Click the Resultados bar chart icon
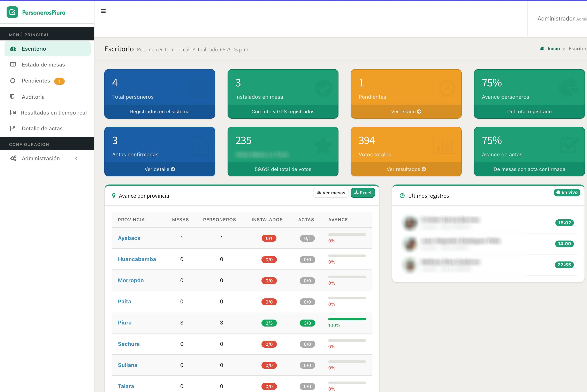The image size is (587, 392). [x=13, y=112]
